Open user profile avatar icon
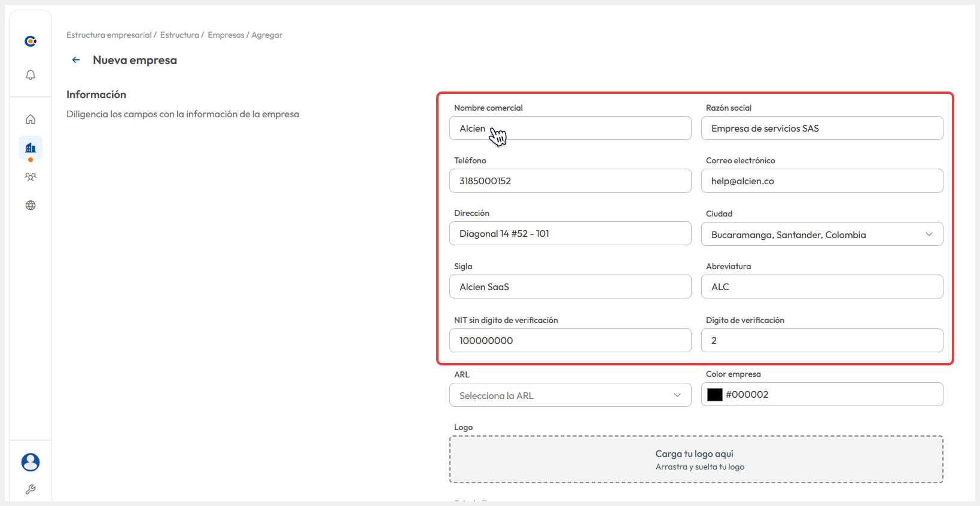The image size is (980, 506). [31, 462]
